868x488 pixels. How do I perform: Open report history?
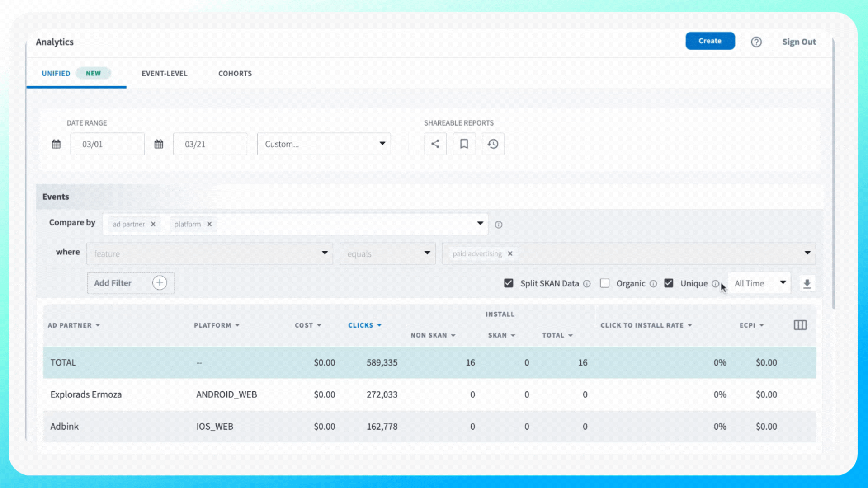[493, 144]
